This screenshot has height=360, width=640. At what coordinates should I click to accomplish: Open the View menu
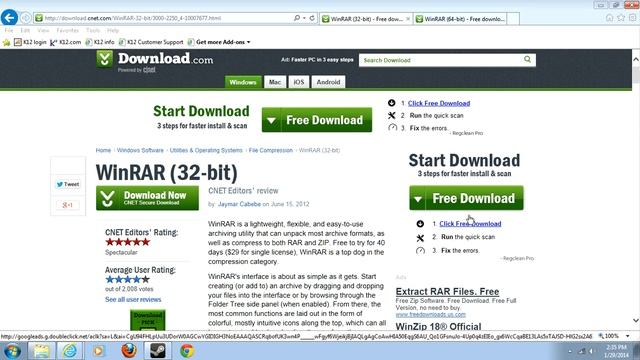click(43, 30)
